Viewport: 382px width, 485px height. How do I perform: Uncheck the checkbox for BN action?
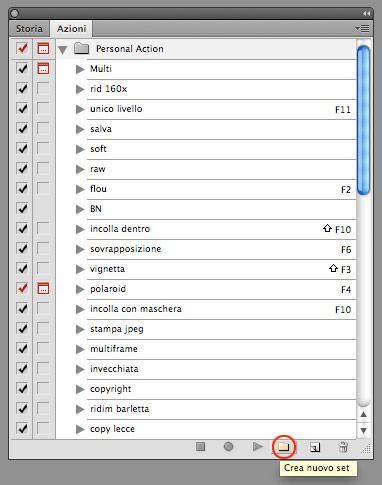[x=22, y=209]
